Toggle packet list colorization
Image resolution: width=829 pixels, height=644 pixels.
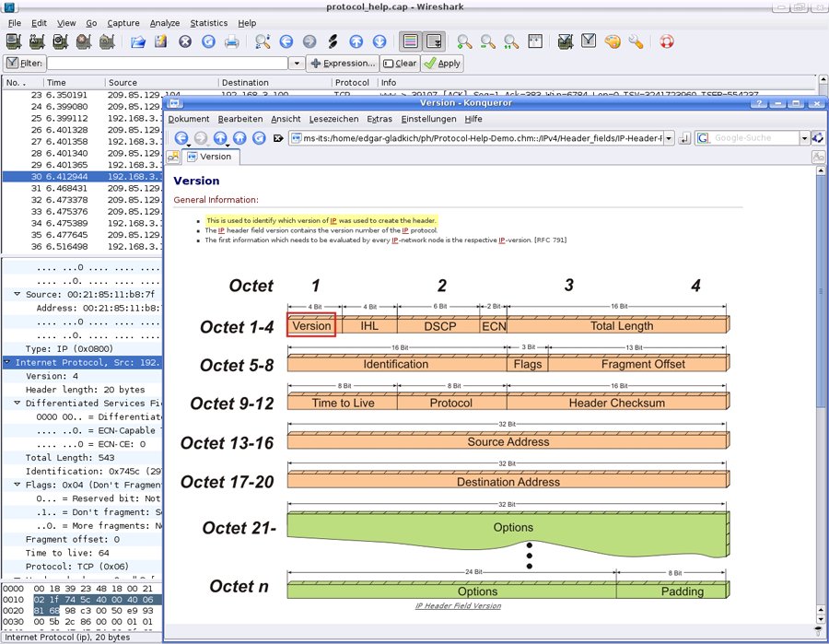tap(410, 41)
